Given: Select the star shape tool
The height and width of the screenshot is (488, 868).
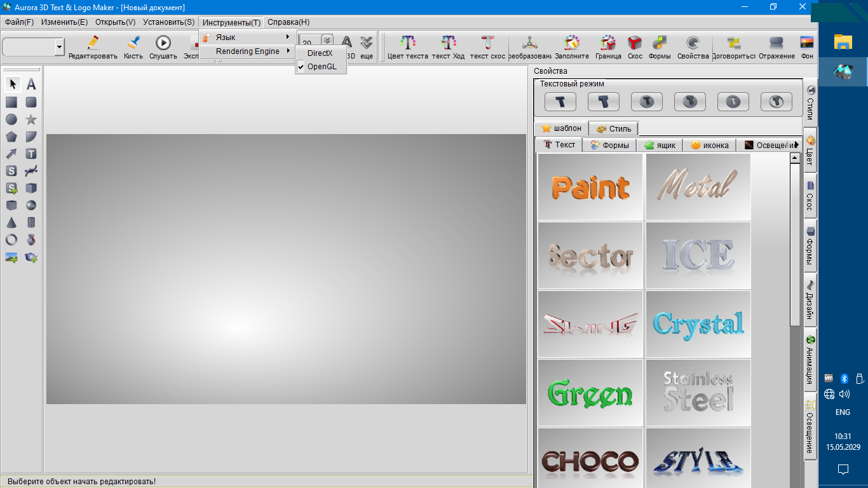Looking at the screenshot, I should click(31, 119).
